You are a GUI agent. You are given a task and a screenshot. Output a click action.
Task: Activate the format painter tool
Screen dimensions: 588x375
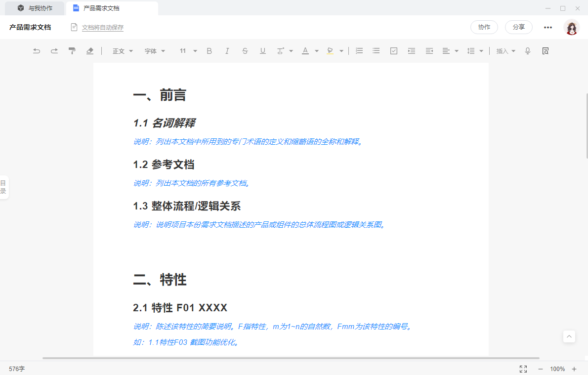[72, 51]
